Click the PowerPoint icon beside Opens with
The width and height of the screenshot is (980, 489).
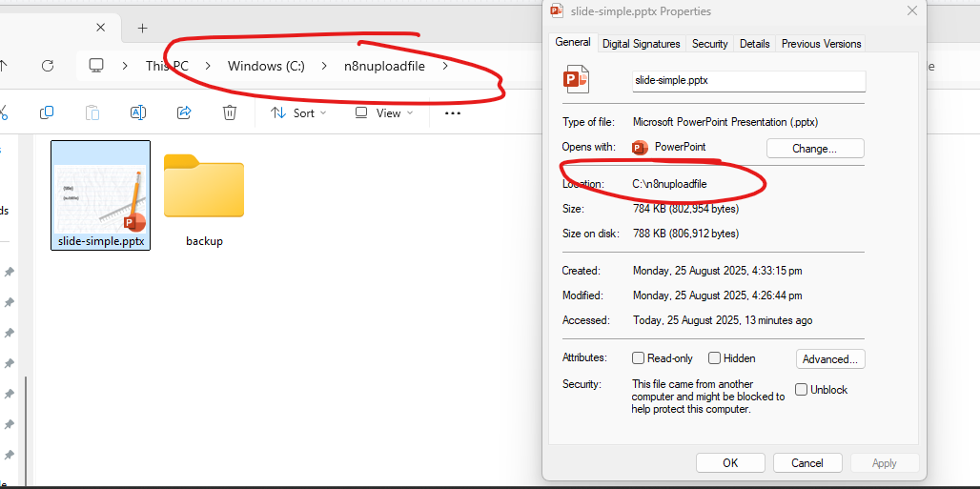pos(640,148)
